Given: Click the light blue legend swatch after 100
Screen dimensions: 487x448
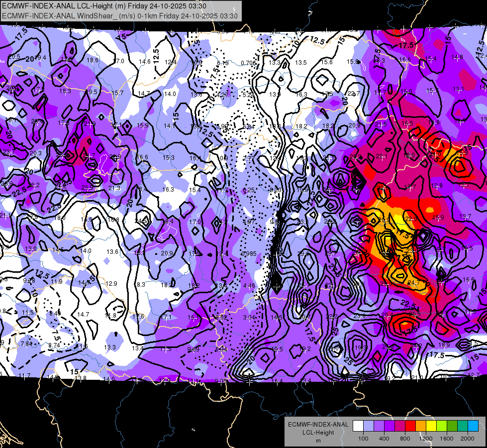Looking at the screenshot, I should (369, 426).
